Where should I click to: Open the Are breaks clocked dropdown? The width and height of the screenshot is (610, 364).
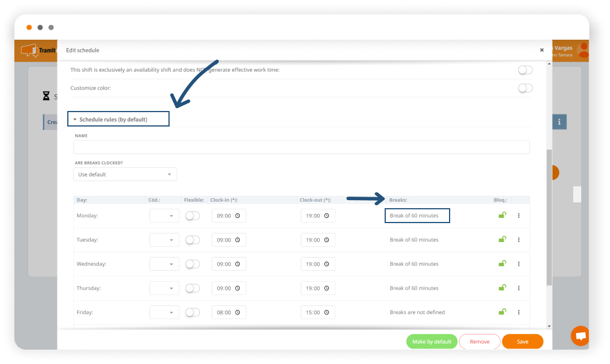(125, 174)
